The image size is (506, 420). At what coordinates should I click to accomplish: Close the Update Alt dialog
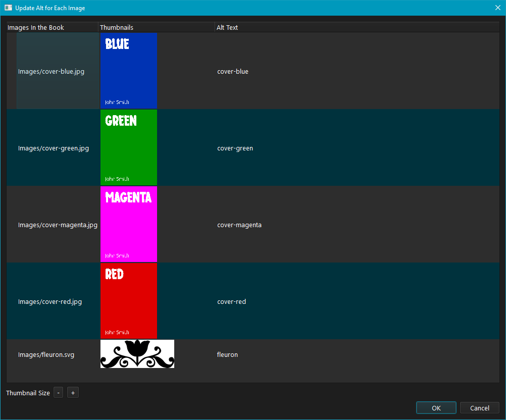point(497,8)
